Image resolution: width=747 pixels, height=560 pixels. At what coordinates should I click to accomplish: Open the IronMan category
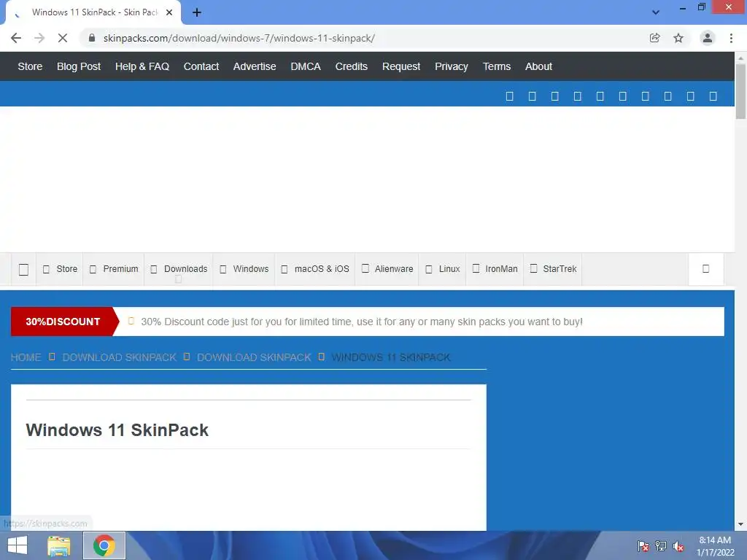pyautogui.click(x=495, y=269)
